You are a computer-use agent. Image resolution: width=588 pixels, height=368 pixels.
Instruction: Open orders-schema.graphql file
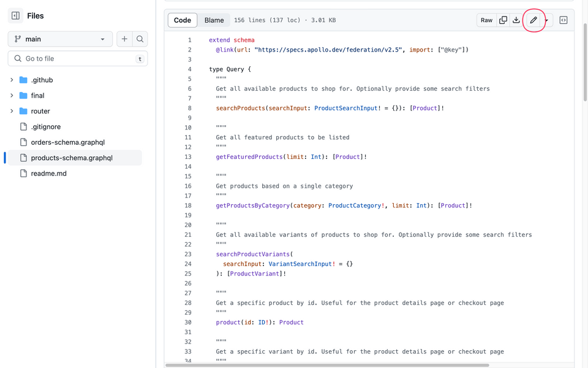pos(68,142)
